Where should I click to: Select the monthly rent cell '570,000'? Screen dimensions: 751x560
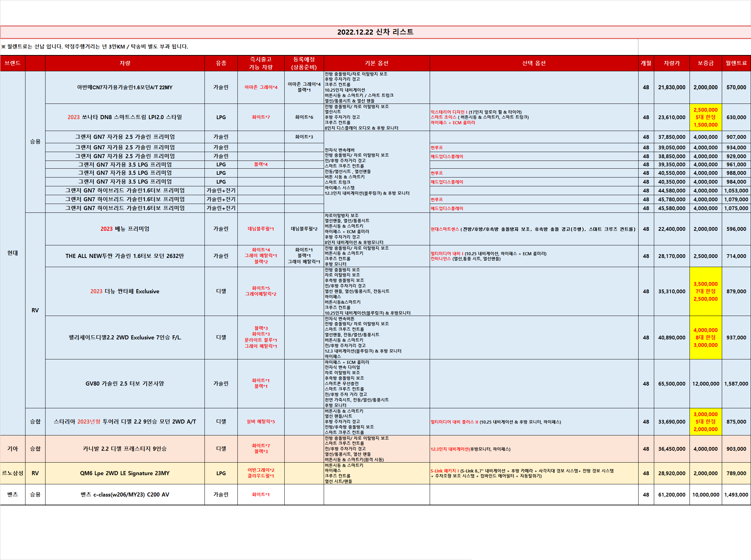[736, 87]
